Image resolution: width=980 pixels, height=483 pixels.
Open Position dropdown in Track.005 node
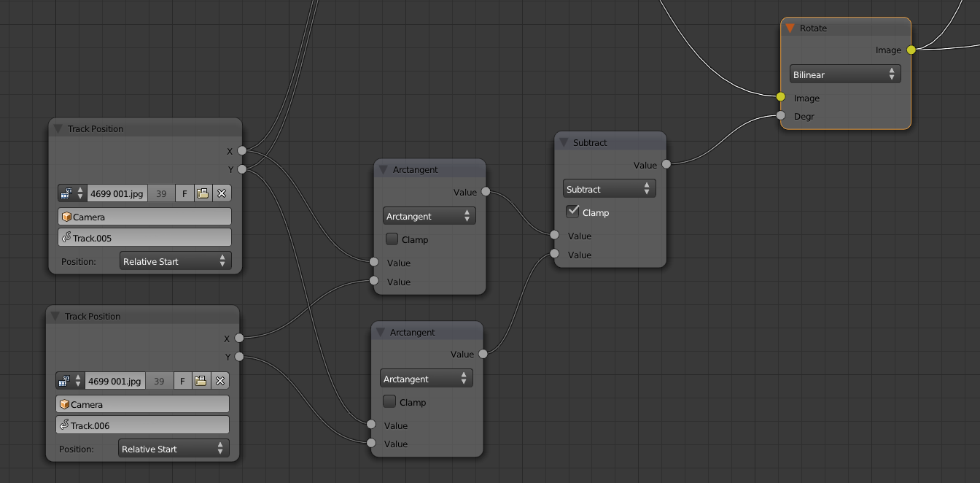176,261
